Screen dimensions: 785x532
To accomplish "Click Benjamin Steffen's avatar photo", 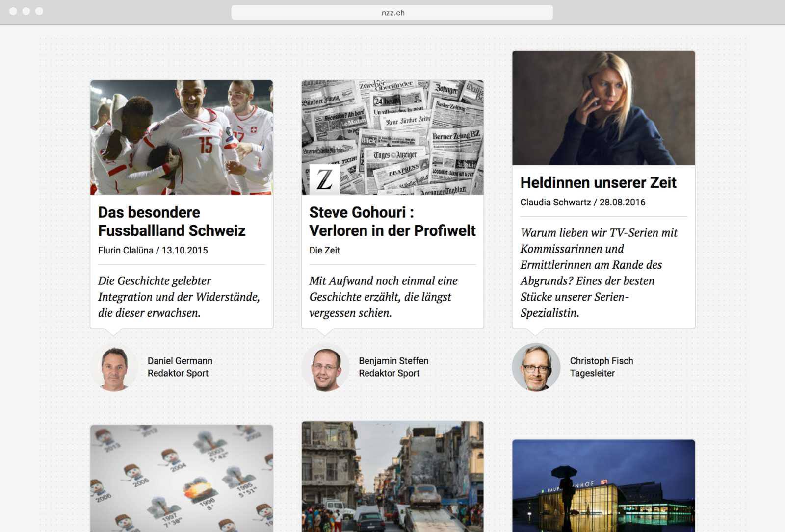I will point(325,367).
